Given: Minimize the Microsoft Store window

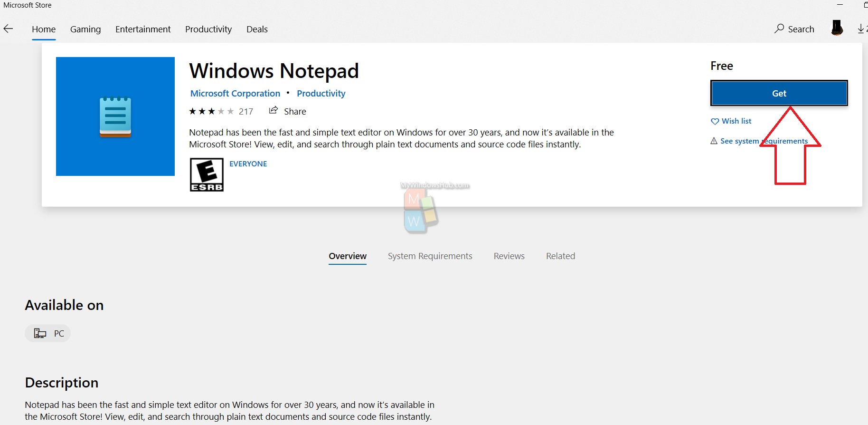Looking at the screenshot, I should click(840, 5).
